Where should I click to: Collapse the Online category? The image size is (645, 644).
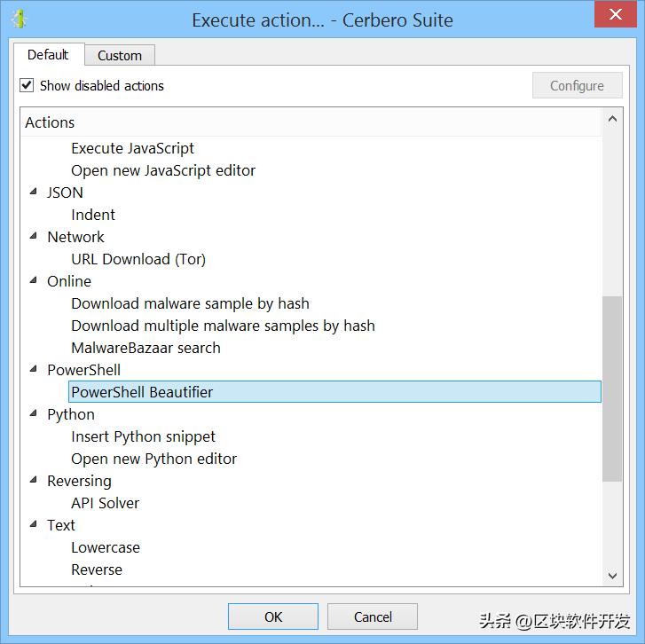coord(34,280)
